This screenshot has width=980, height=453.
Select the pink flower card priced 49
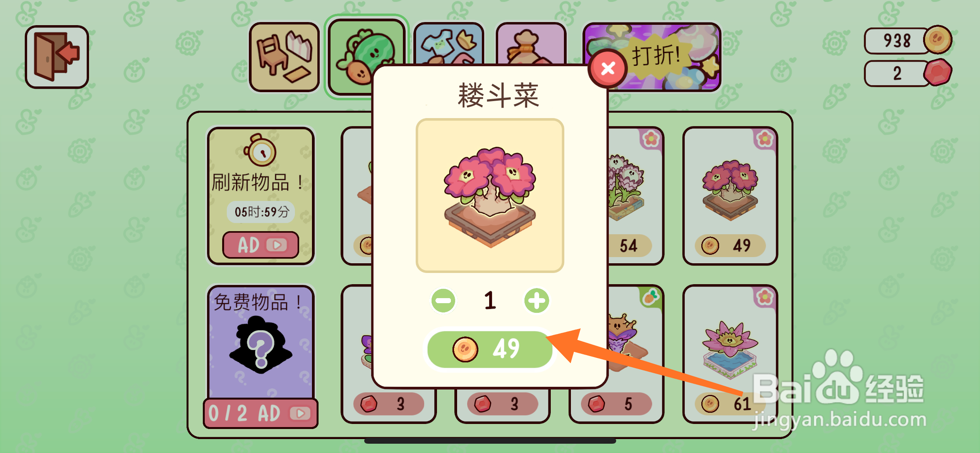[730, 196]
